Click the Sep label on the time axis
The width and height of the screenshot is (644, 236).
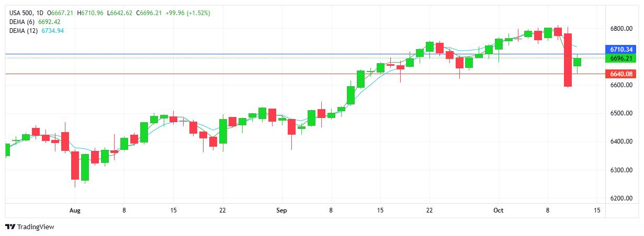tap(282, 210)
